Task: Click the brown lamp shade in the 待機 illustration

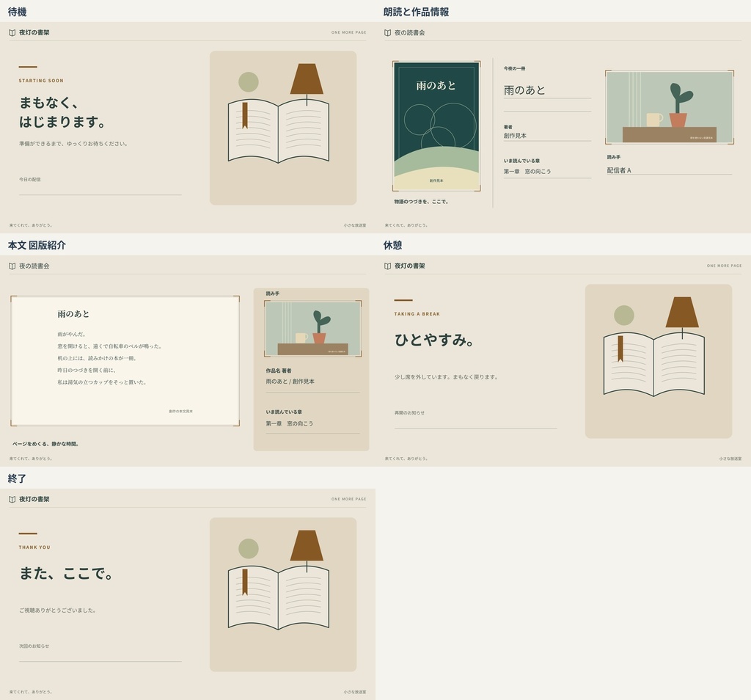Action: (307, 79)
